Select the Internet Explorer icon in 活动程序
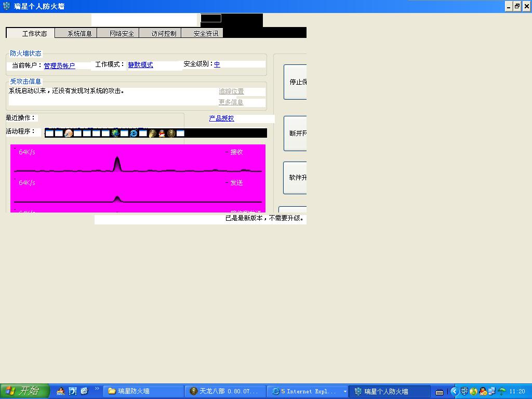Viewport: 532px width, 399px height. click(x=134, y=133)
